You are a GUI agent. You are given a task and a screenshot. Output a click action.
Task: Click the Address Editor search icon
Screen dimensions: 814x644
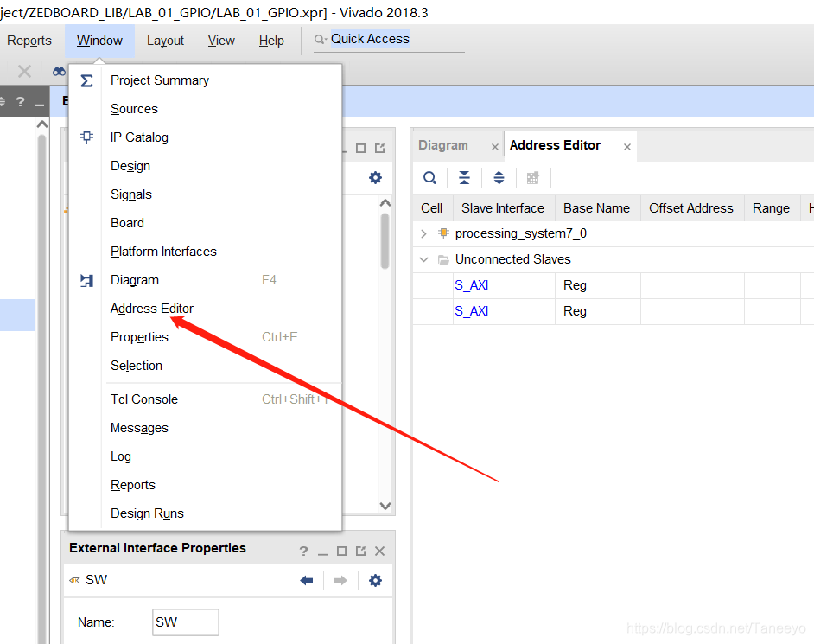coord(429,178)
